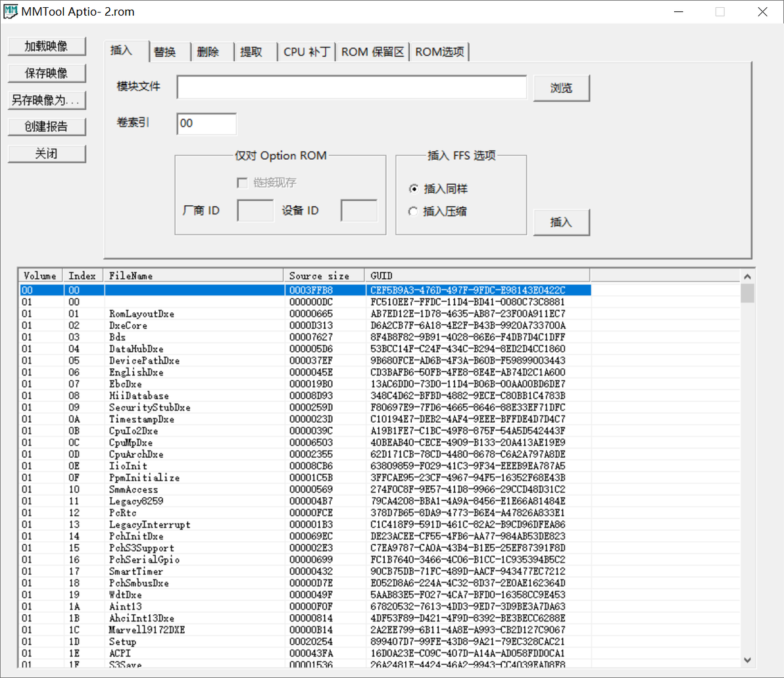This screenshot has width=784, height=678.
Task: Select the CpuIo2Dxe row
Action: [x=305, y=431]
